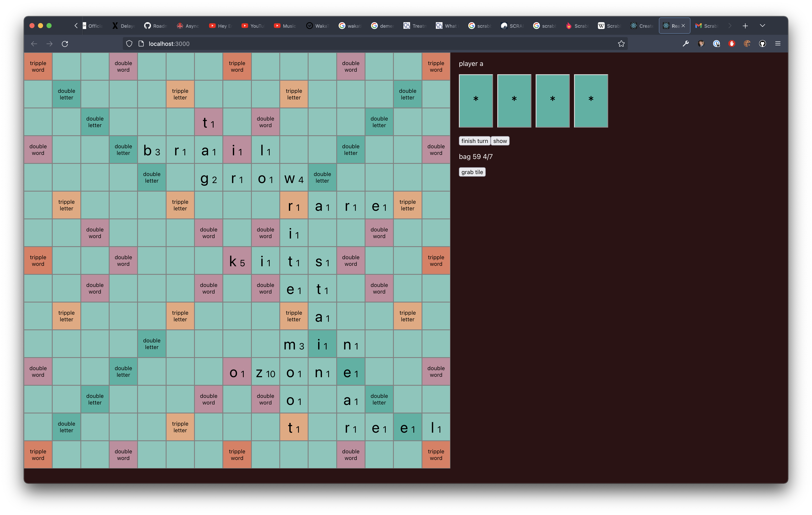812x515 pixels.
Task: Click the grab tile button
Action: click(x=472, y=172)
